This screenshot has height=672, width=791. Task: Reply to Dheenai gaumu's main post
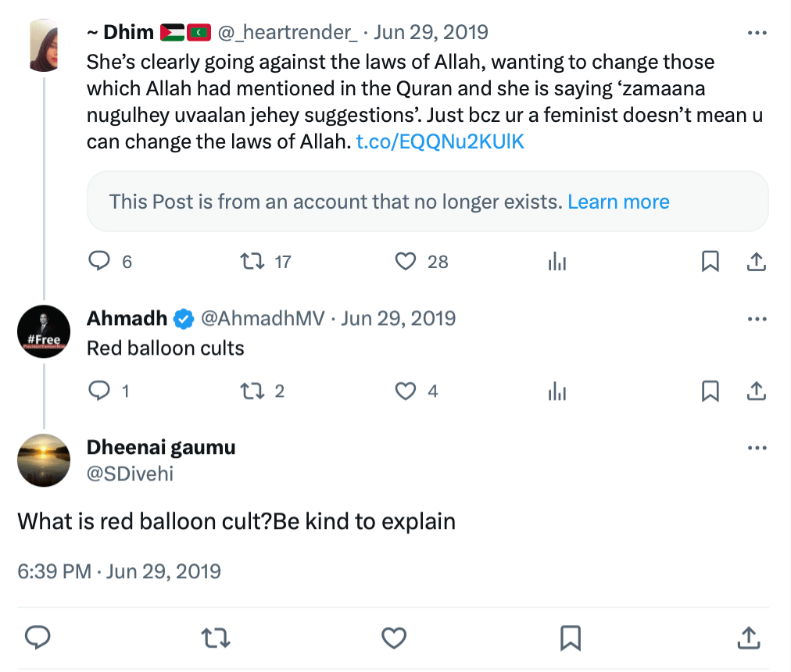[38, 638]
